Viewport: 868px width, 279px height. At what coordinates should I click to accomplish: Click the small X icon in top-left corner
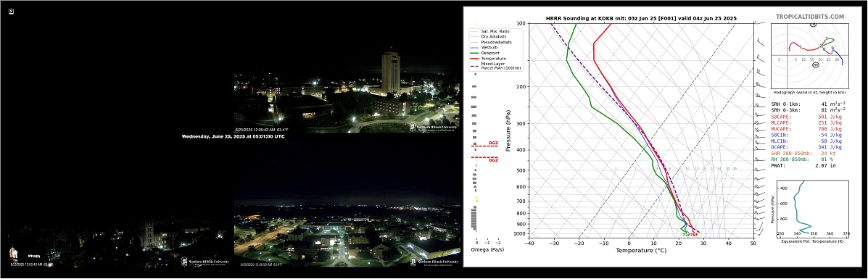click(x=11, y=11)
